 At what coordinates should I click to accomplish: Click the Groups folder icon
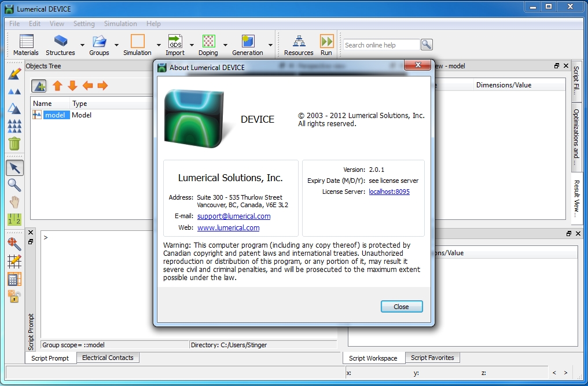pos(99,41)
